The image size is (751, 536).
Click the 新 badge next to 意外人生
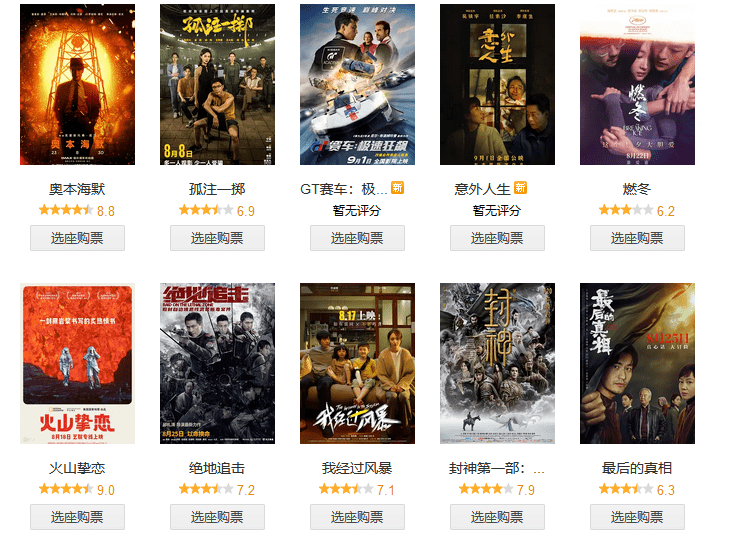(520, 188)
